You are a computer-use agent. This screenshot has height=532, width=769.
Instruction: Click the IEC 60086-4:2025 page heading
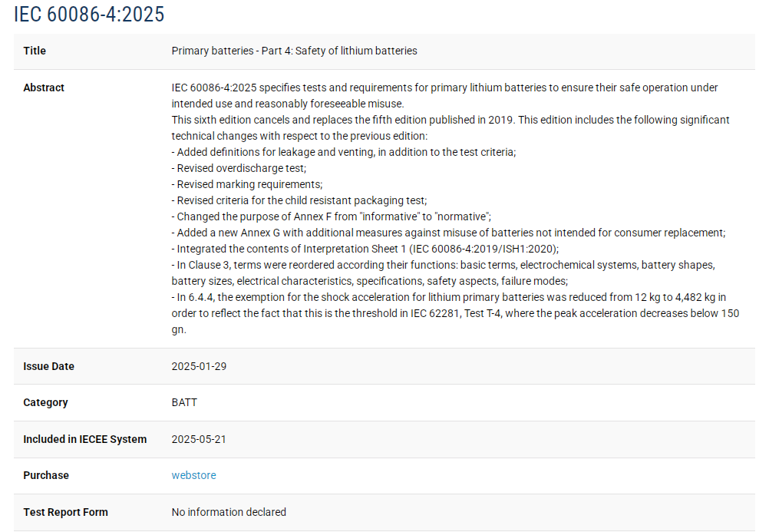[x=89, y=15]
